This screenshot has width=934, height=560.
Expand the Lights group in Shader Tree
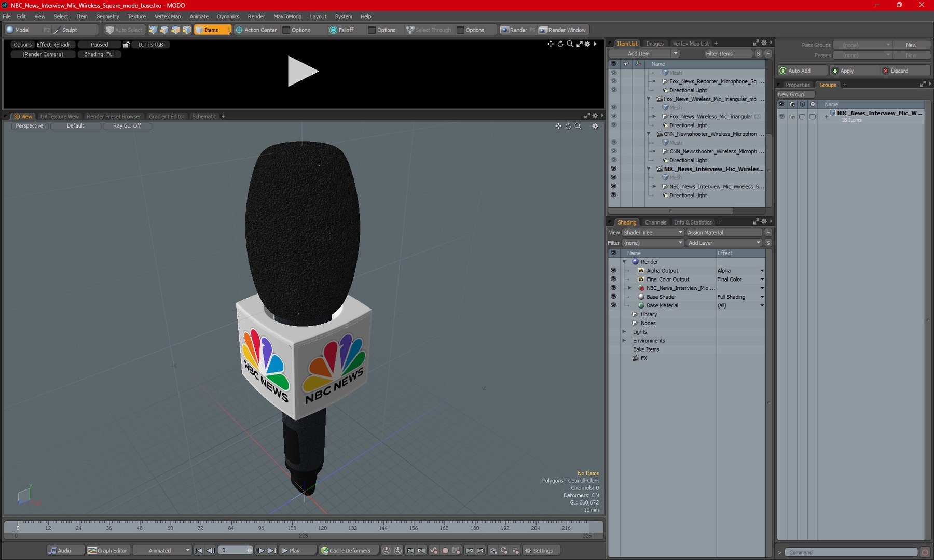click(x=624, y=332)
